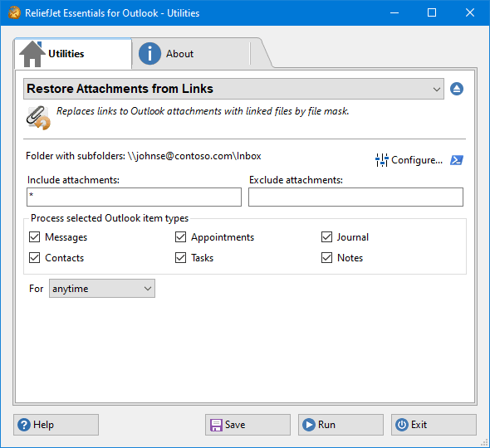Click the Save button
490x448 pixels.
(247, 425)
